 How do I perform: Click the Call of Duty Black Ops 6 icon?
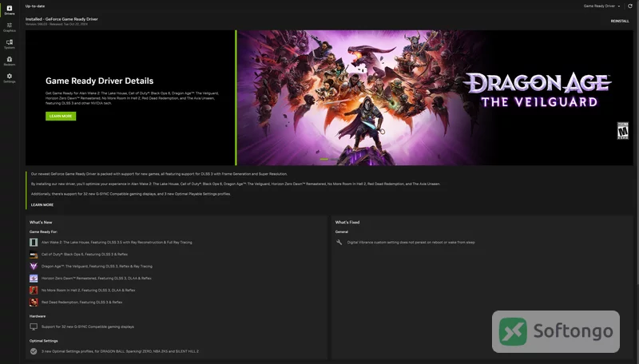coord(34,255)
